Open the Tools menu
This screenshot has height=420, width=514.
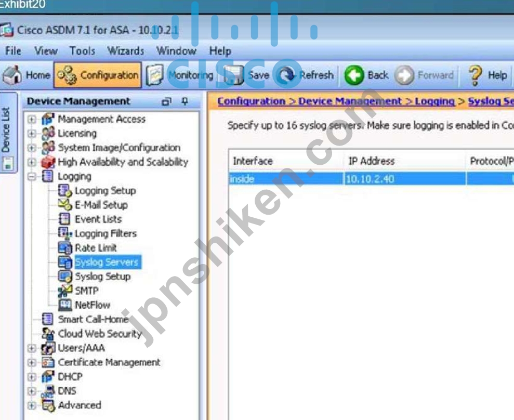[x=82, y=51]
